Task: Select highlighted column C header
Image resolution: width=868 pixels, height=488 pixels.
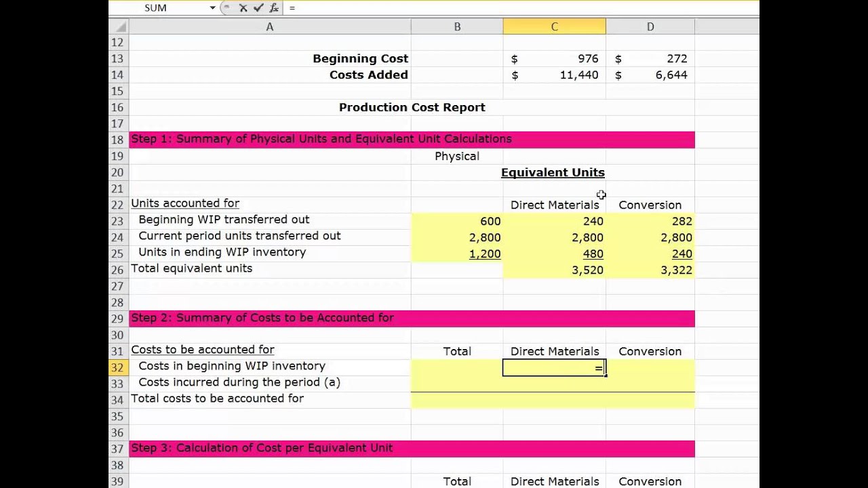Action: point(554,27)
